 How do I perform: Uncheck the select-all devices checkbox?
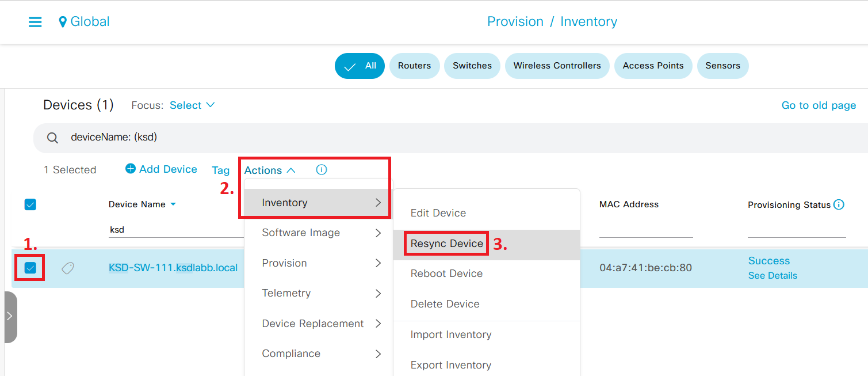[30, 204]
